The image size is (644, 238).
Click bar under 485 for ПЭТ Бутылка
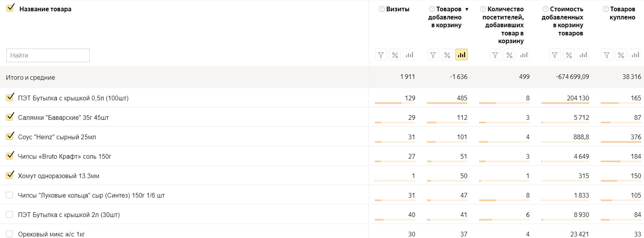point(447,103)
